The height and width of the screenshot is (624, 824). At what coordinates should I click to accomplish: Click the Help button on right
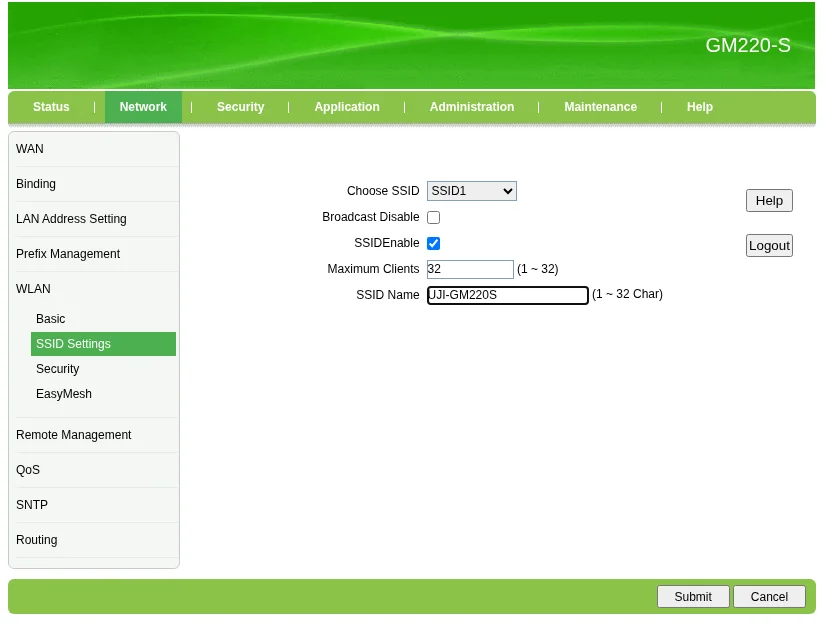coord(769,201)
